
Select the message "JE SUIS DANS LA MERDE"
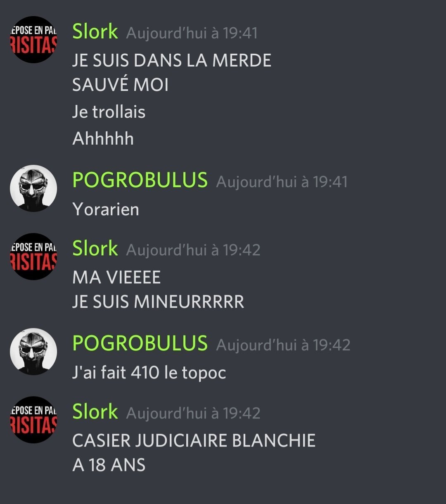[172, 61]
